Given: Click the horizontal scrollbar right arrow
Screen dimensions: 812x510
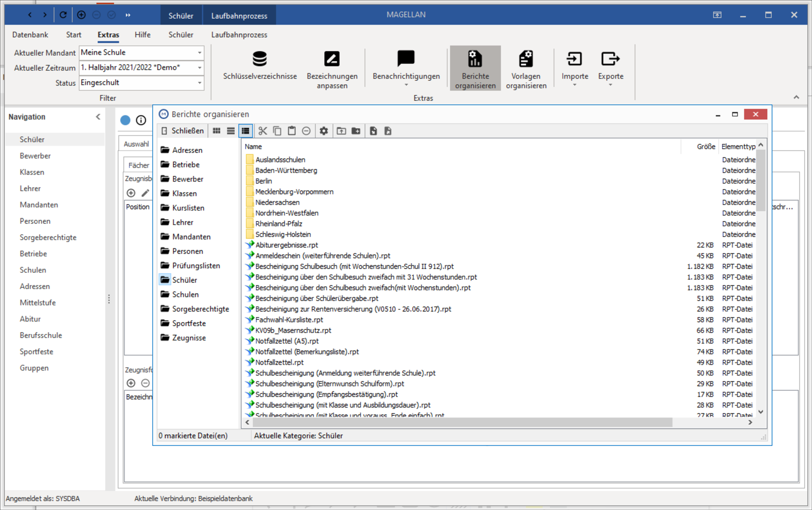Looking at the screenshot, I should (750, 423).
